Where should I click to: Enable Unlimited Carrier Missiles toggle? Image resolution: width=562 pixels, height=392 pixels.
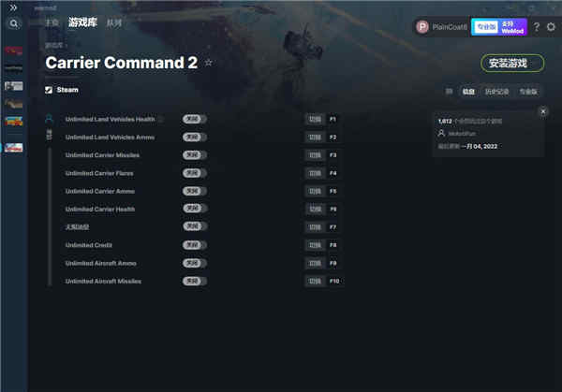click(x=194, y=155)
